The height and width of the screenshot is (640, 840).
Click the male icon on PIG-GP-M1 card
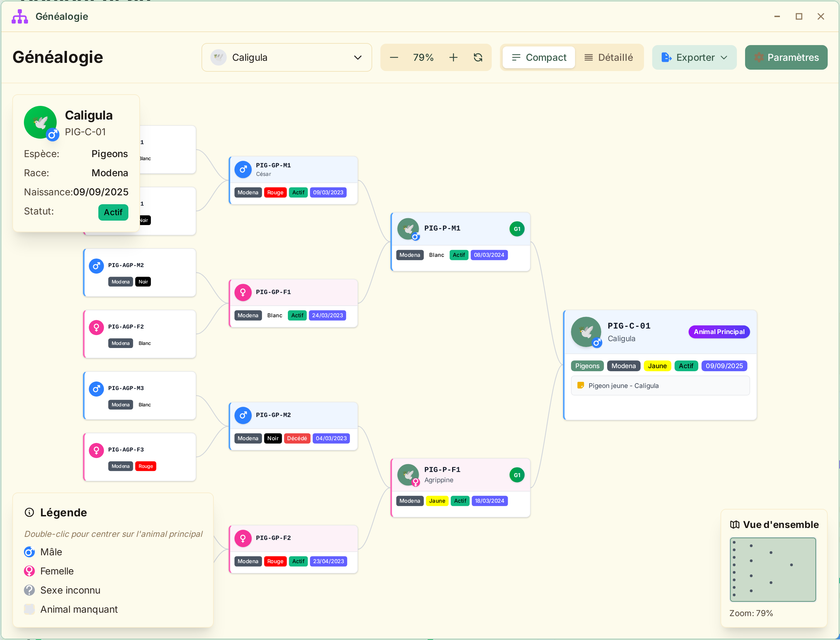pyautogui.click(x=243, y=169)
